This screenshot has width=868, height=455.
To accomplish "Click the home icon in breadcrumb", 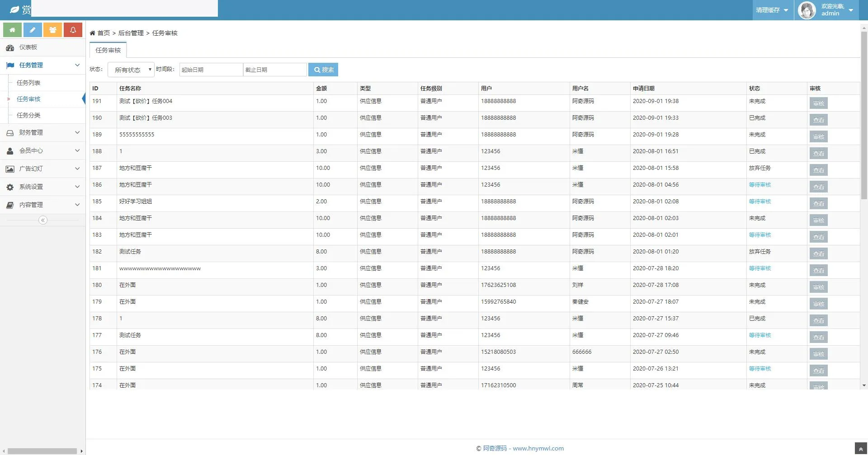I will (x=92, y=33).
